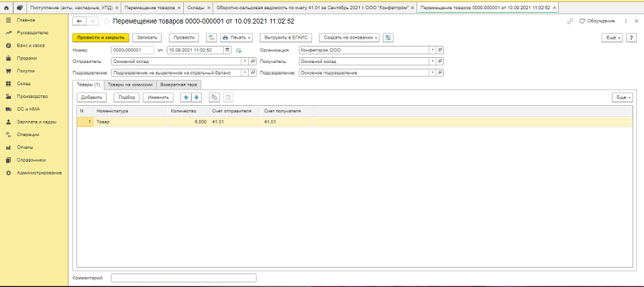Move the row down with the blue arrow
This screenshot has height=287, width=644.
196,97
